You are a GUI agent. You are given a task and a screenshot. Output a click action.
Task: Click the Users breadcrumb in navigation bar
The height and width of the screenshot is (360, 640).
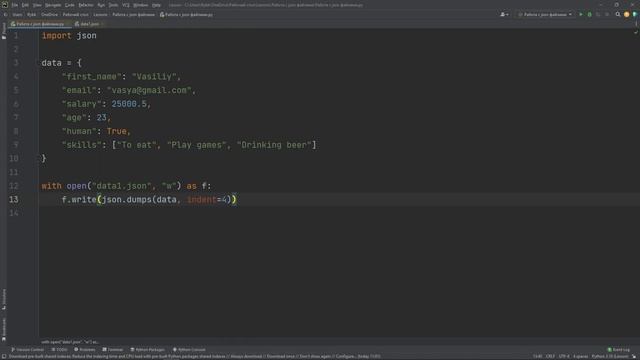17,15
